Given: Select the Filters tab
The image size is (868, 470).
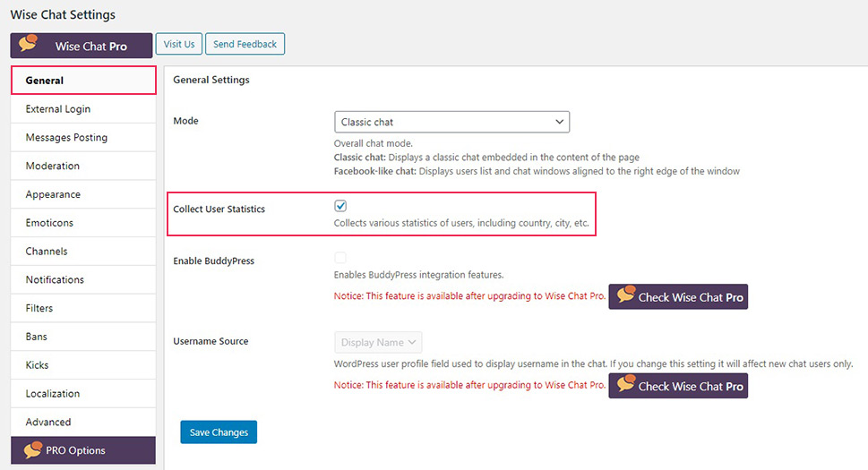Looking at the screenshot, I should pos(83,308).
